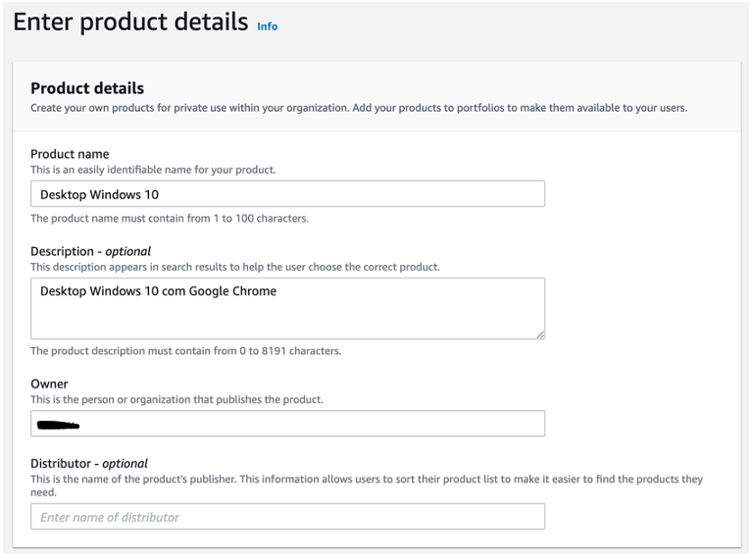Click the 1 to 100 characters hint
The width and height of the screenshot is (752, 560).
point(170,219)
